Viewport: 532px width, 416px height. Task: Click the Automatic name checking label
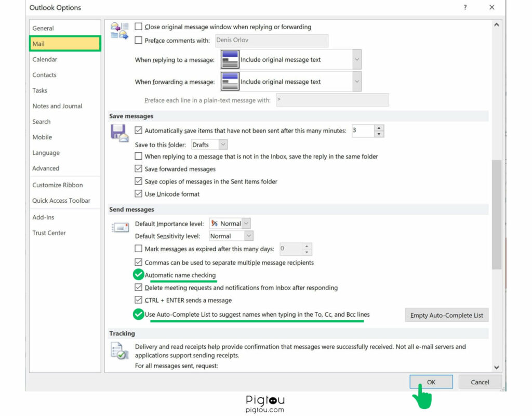tap(180, 275)
